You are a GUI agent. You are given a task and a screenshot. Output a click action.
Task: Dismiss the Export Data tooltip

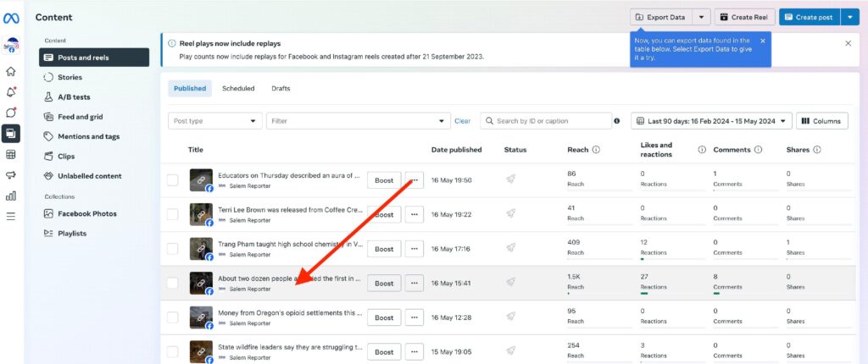(762, 41)
